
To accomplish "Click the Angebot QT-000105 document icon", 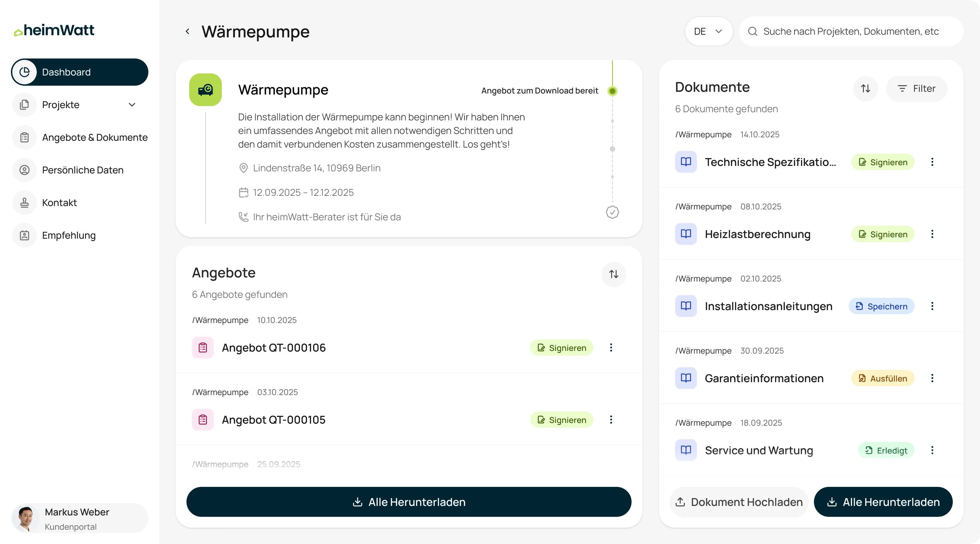I will pyautogui.click(x=203, y=420).
